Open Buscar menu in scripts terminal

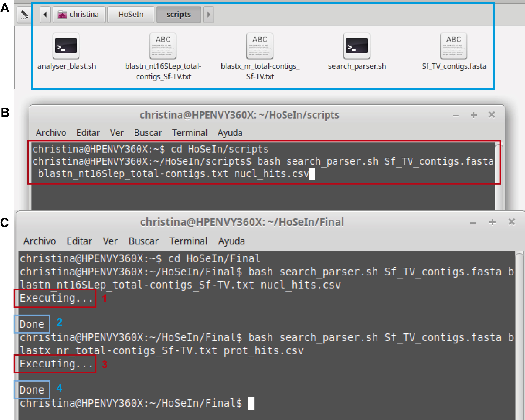click(148, 133)
